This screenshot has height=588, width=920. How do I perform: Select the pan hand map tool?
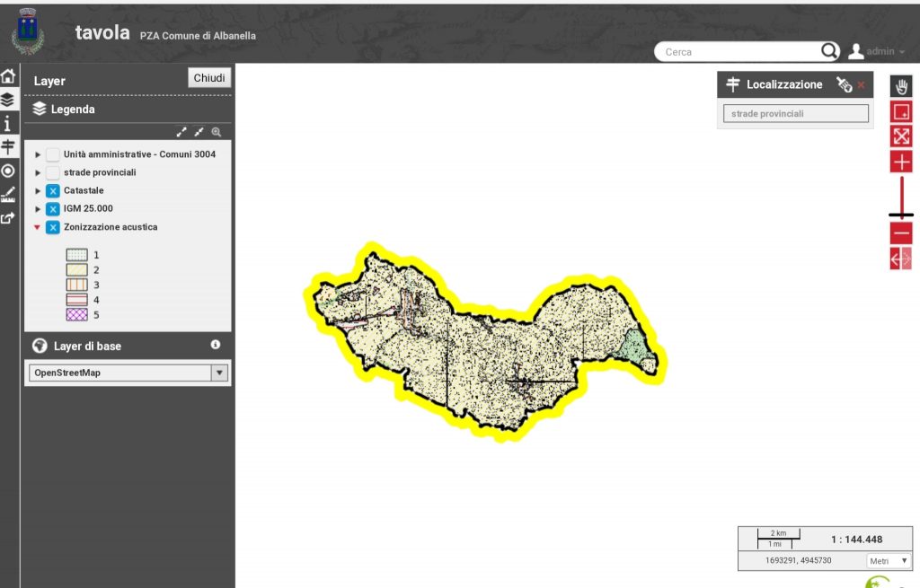tap(901, 87)
